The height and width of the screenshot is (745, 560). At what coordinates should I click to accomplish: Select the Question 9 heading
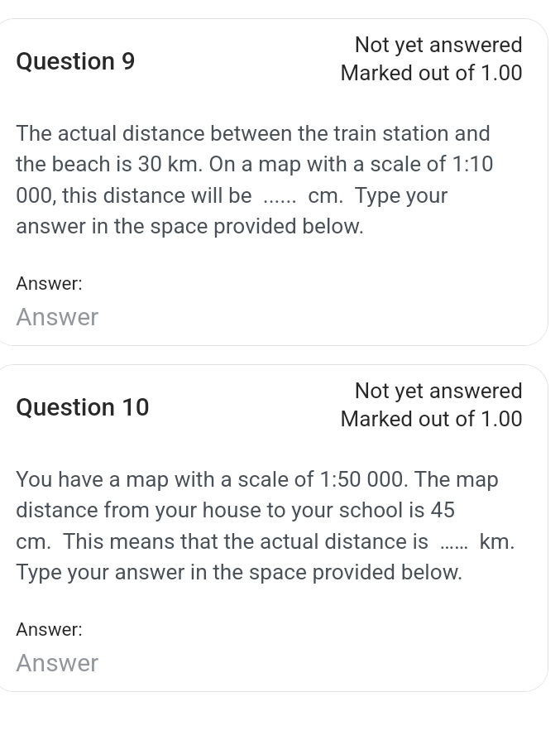(75, 61)
